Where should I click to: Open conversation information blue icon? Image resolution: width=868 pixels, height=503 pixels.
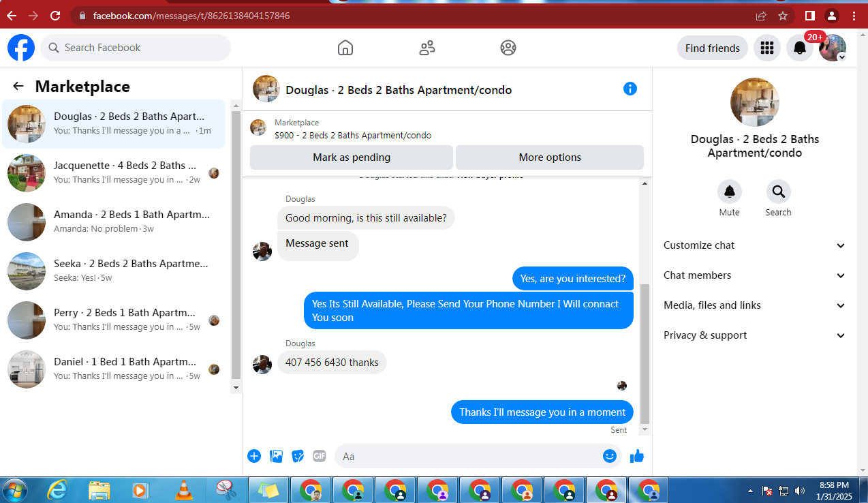(x=630, y=89)
